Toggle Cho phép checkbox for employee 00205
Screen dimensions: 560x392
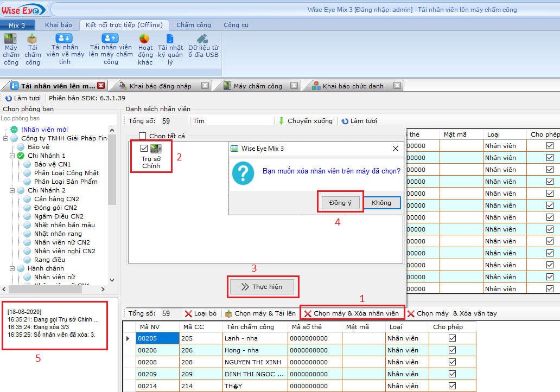pyautogui.click(x=452, y=338)
